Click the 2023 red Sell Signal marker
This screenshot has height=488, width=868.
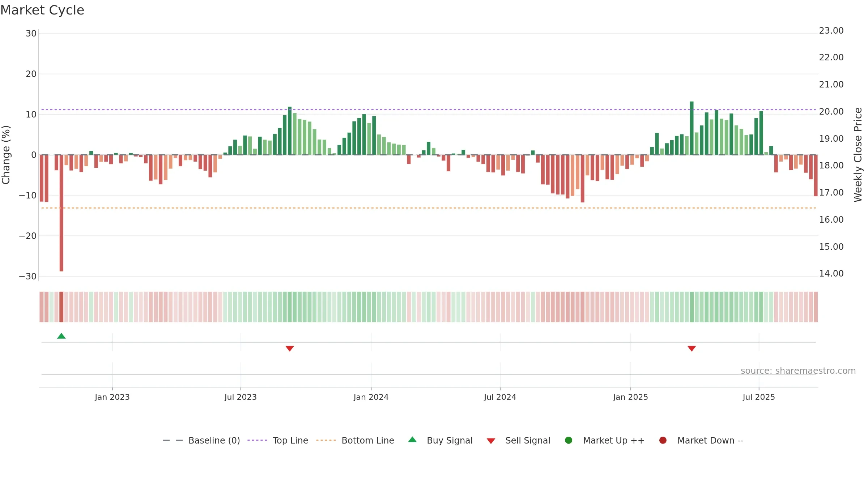click(290, 348)
